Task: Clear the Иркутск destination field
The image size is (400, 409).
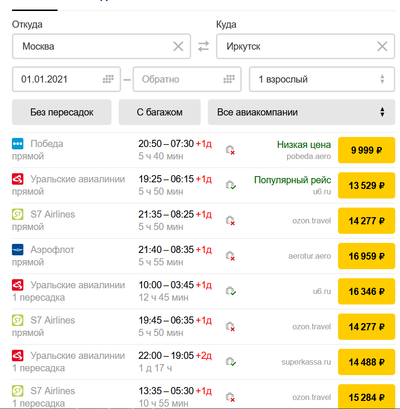Action: pos(382,46)
